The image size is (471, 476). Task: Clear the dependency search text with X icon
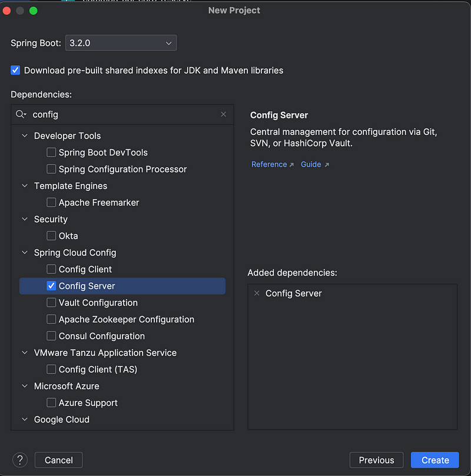(223, 114)
